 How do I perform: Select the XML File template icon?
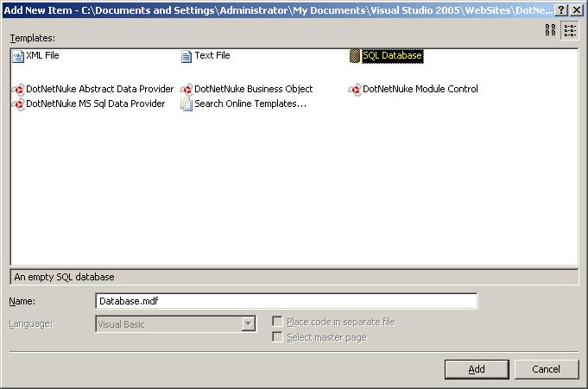(x=18, y=56)
